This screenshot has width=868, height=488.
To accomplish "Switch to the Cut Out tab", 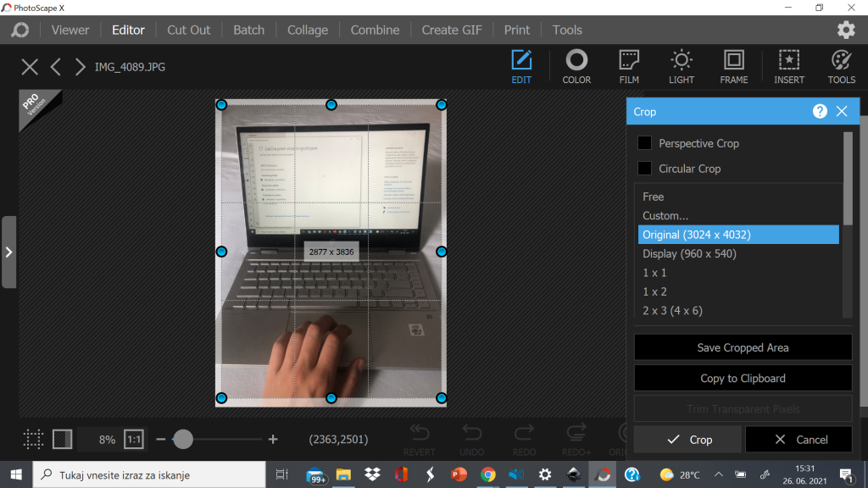I will click(x=189, y=30).
